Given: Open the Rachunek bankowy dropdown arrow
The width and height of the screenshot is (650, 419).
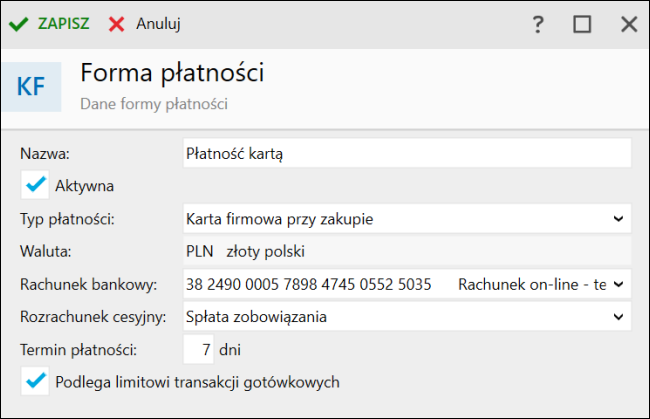Looking at the screenshot, I should [618, 284].
